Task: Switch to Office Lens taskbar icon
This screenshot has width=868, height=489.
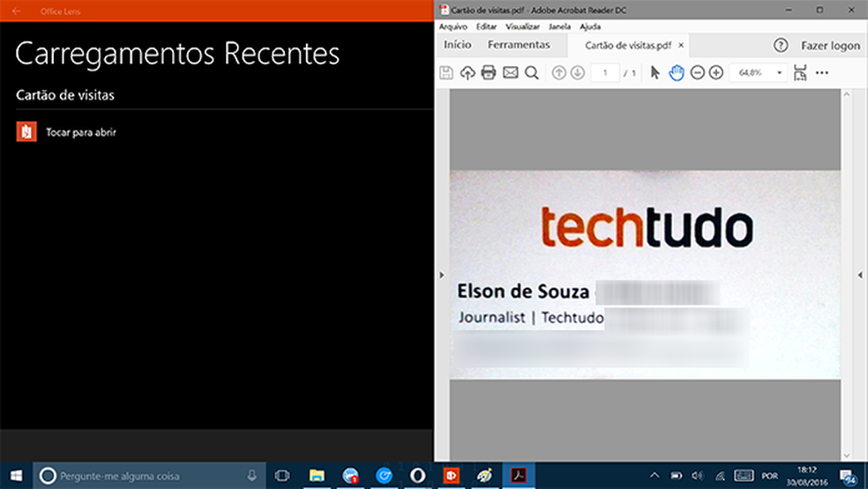Action: coord(451,476)
